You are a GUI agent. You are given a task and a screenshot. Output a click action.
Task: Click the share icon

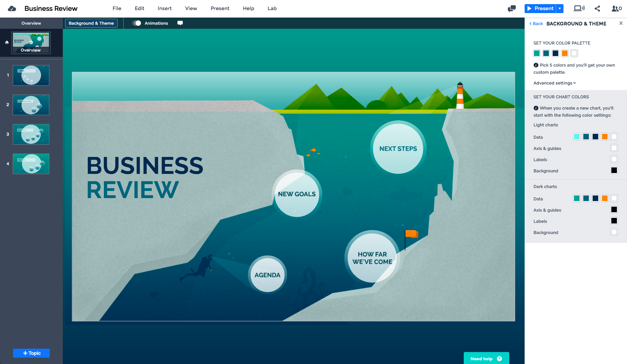597,9
